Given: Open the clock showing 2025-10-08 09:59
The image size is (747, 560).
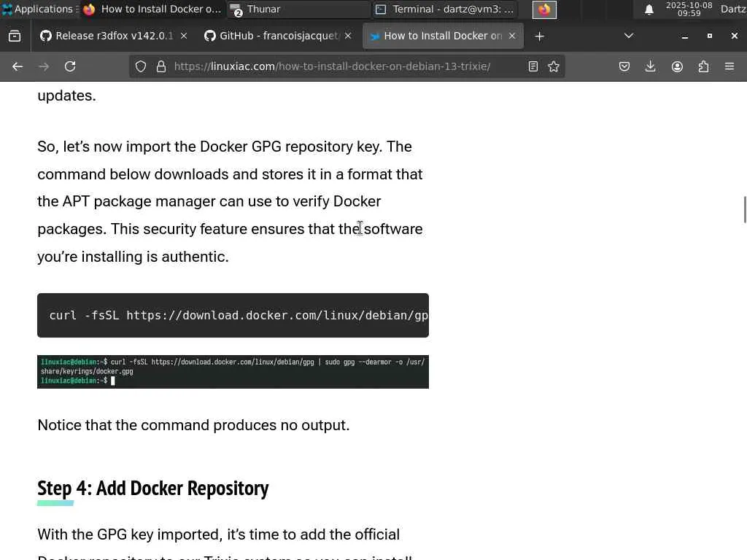Looking at the screenshot, I should pyautogui.click(x=689, y=9).
